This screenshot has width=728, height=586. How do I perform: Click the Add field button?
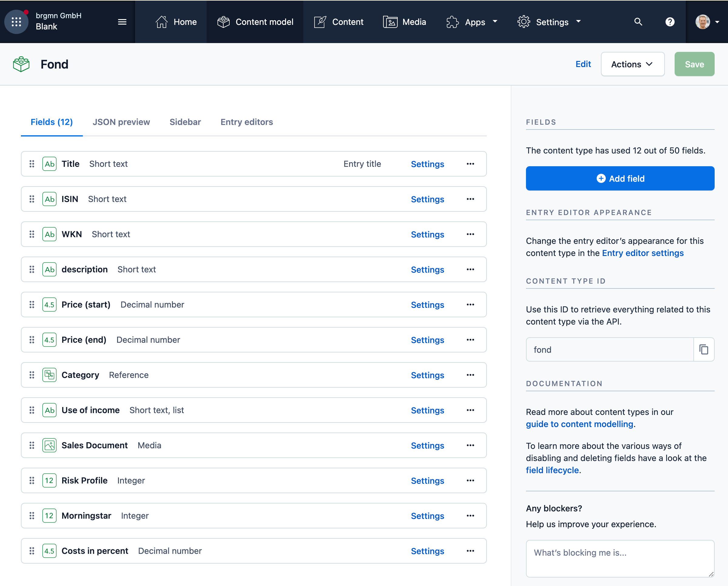click(x=620, y=178)
